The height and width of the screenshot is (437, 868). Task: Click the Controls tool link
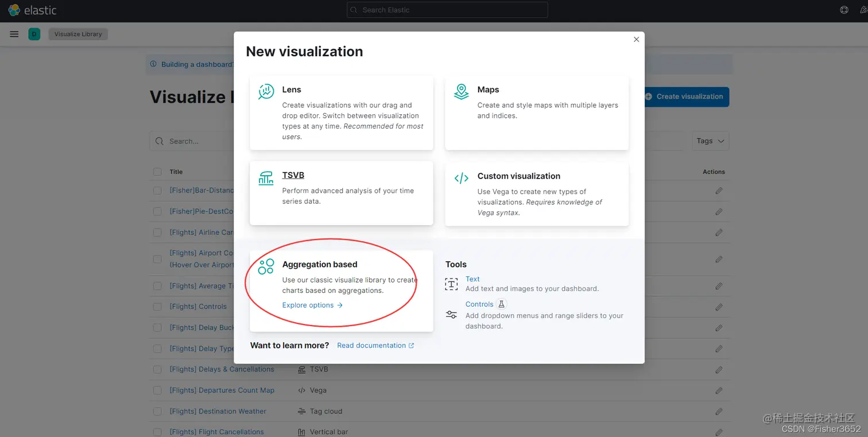479,304
